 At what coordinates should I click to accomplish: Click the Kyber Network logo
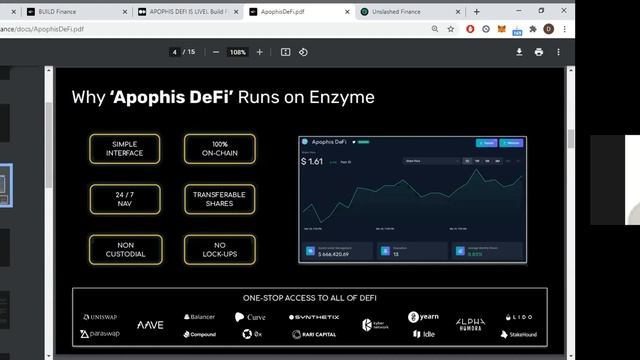375,325
